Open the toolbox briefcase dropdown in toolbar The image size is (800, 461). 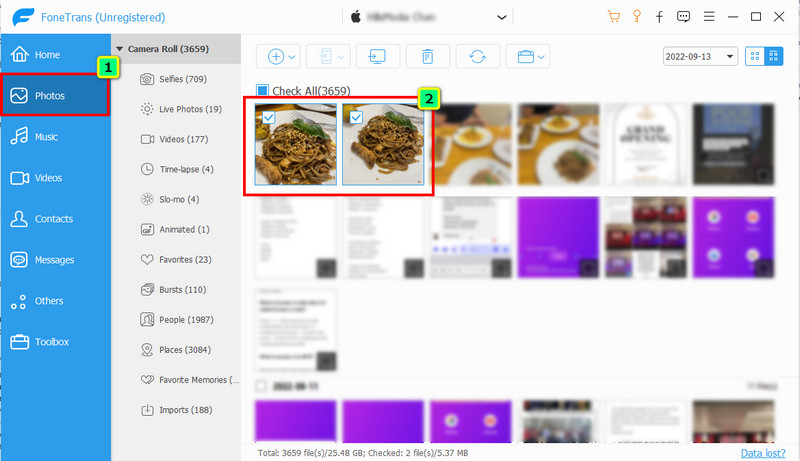coord(527,57)
